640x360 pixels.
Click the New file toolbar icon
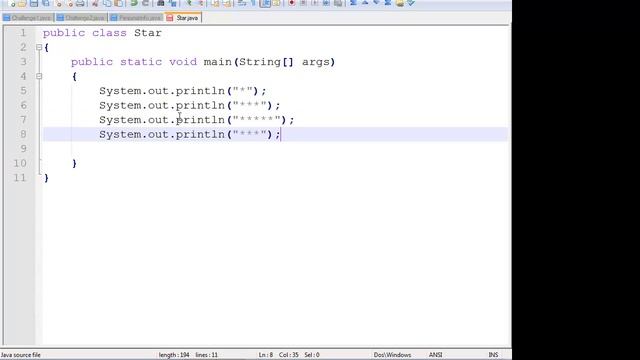[11, 3]
